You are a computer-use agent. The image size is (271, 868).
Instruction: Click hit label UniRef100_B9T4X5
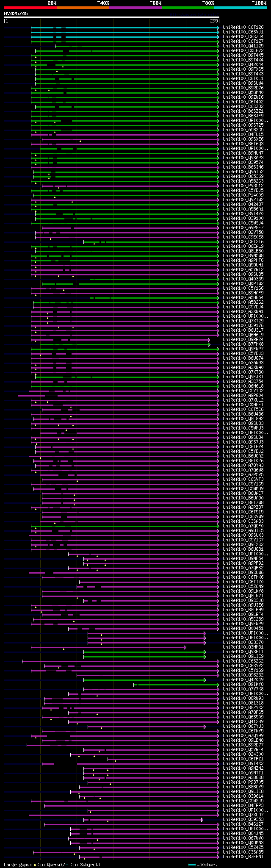coord(243,55)
